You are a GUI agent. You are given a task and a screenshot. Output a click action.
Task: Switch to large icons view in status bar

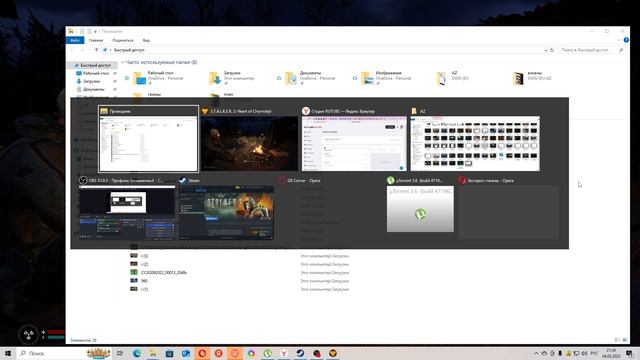coord(625,340)
